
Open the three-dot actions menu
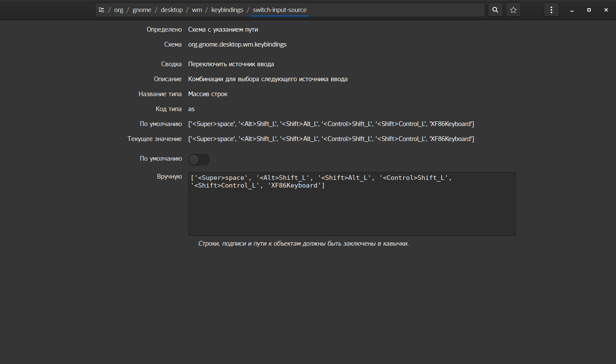point(551,10)
